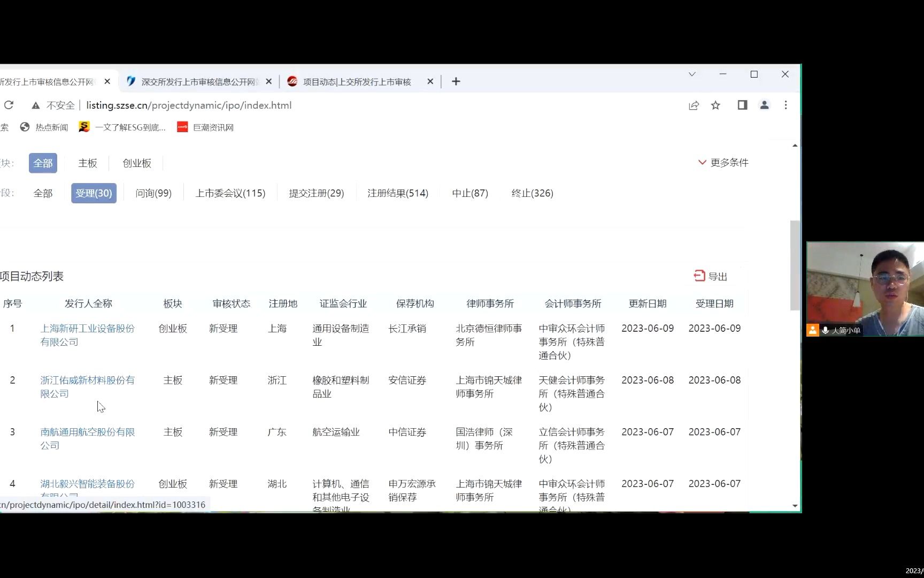Click the microphone icon on webcam overlay
924x578 pixels.
pos(826,330)
